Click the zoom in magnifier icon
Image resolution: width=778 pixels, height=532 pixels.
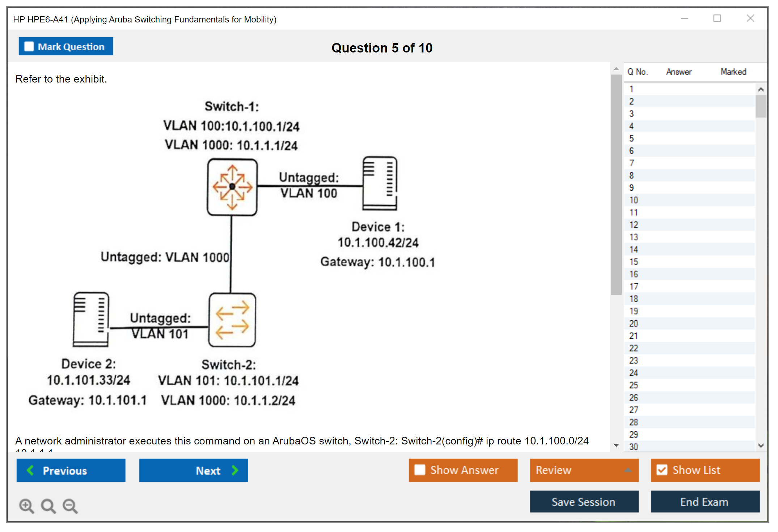click(x=26, y=506)
